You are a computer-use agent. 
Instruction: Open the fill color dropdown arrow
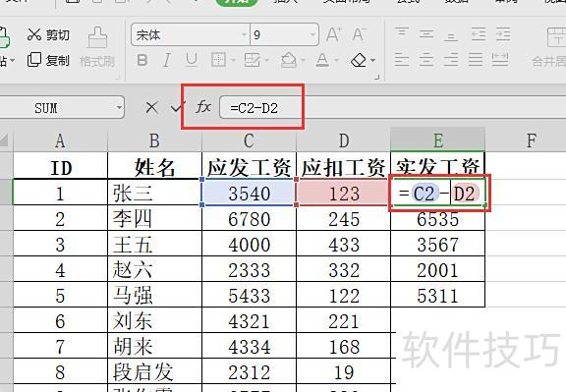tap(303, 60)
